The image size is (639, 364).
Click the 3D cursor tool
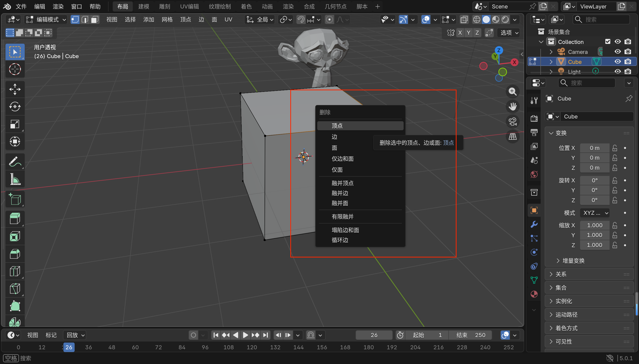[15, 69]
